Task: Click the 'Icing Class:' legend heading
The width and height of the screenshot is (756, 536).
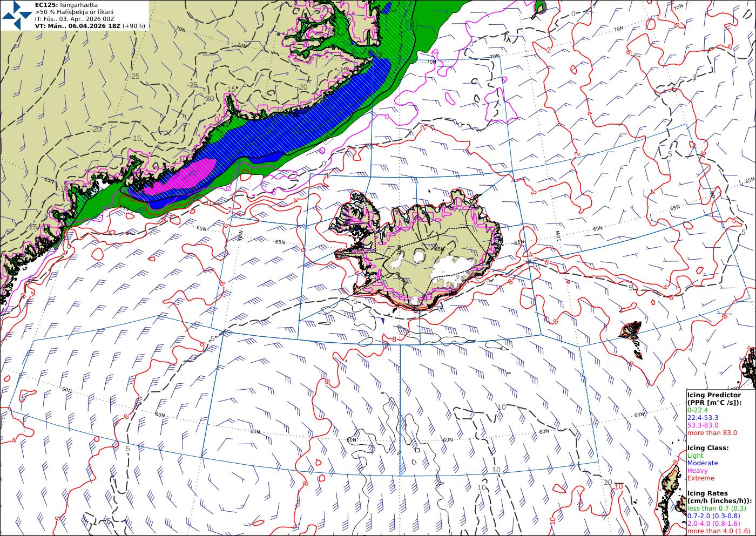Action: click(x=708, y=448)
